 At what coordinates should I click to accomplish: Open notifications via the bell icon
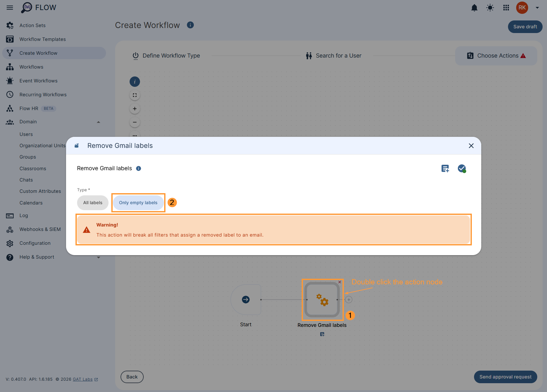coord(474,8)
